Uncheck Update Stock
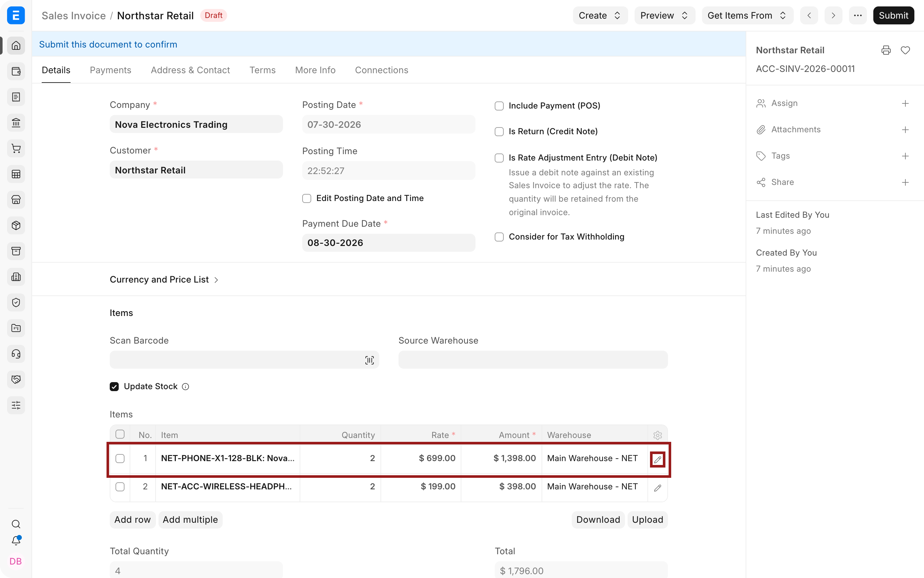Viewport: 924px width, 578px height. tap(114, 387)
